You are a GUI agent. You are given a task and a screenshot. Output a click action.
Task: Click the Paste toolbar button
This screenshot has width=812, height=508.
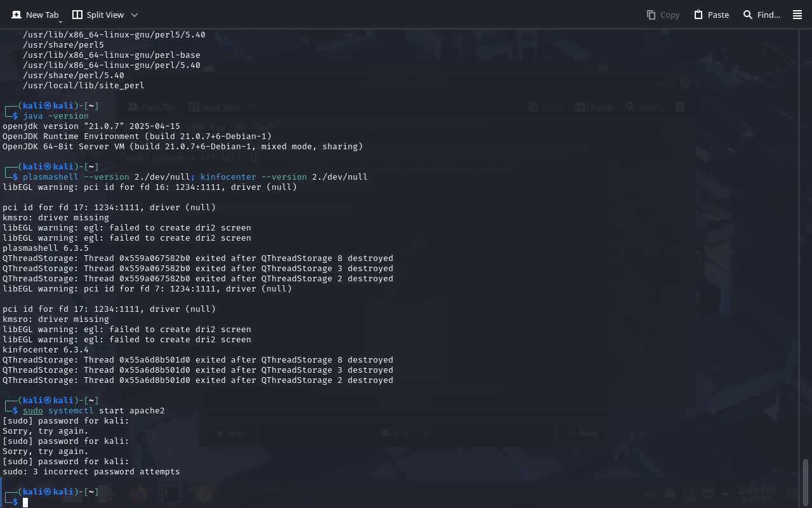pyautogui.click(x=711, y=15)
